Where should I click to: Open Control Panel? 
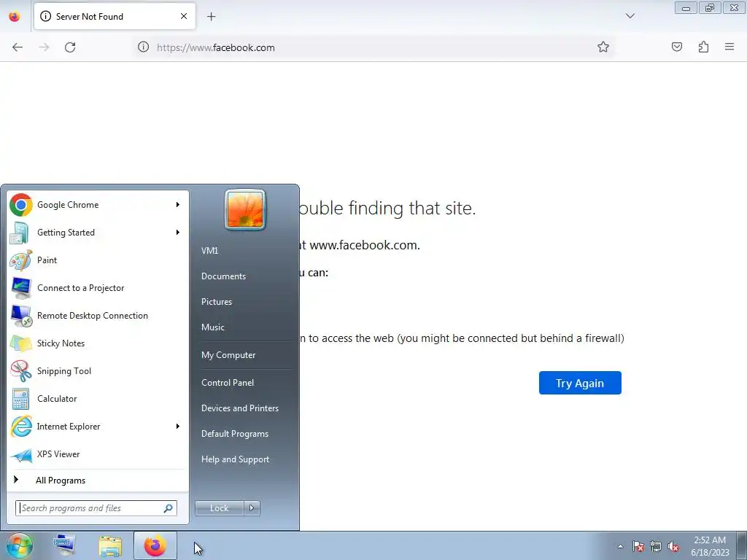(x=244, y=383)
